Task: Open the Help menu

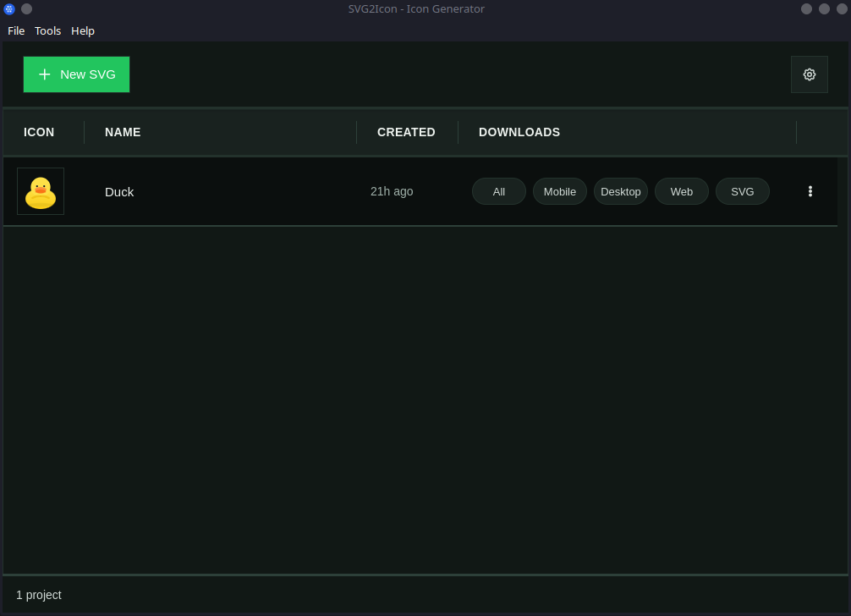Action: (82, 30)
